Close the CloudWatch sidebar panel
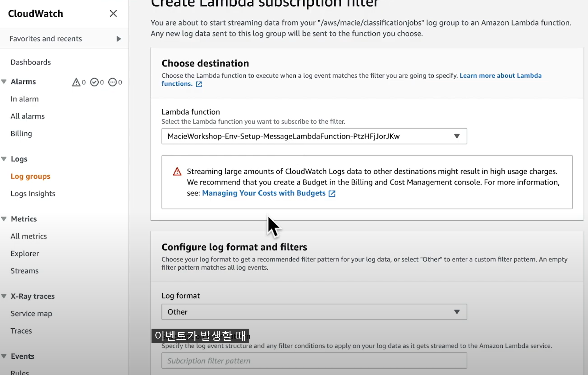 coord(113,14)
